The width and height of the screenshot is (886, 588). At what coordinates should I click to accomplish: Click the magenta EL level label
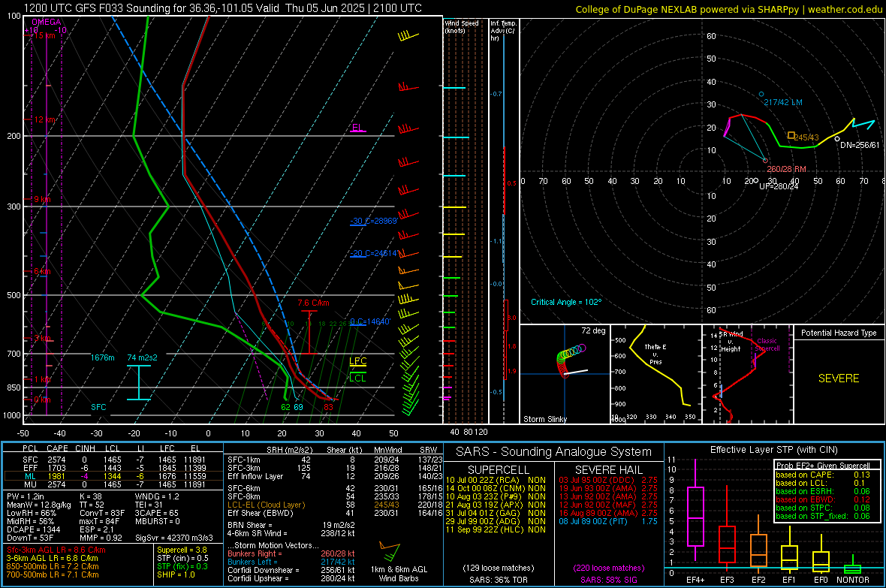[357, 127]
